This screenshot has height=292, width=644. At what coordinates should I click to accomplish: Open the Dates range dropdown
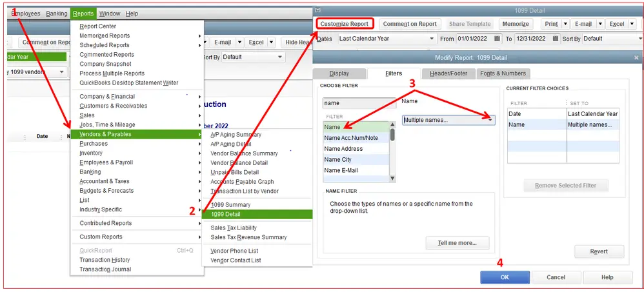[432, 39]
